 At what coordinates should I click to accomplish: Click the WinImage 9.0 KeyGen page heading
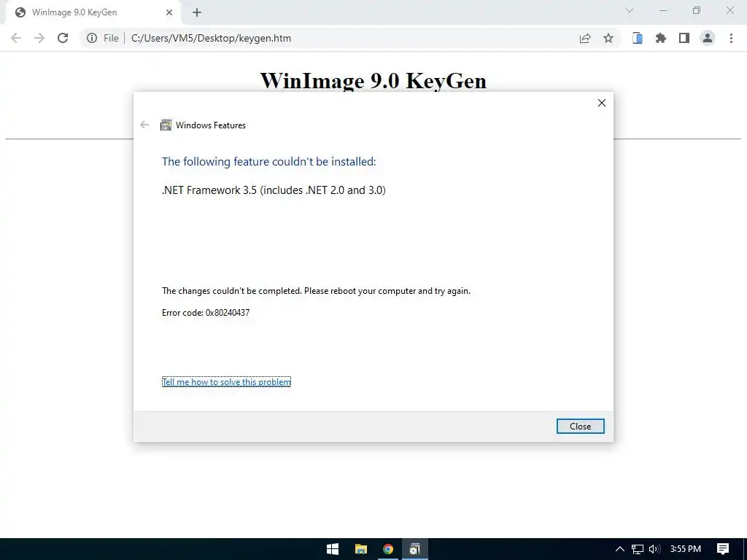pos(373,80)
